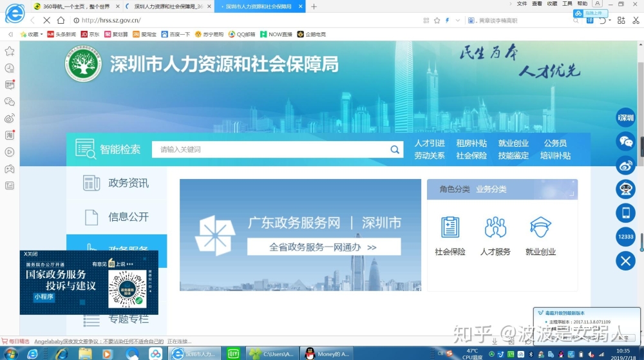Switch to second 深圳人力资源 tab
Viewport: 644px width, 360px height.
(x=168, y=6)
